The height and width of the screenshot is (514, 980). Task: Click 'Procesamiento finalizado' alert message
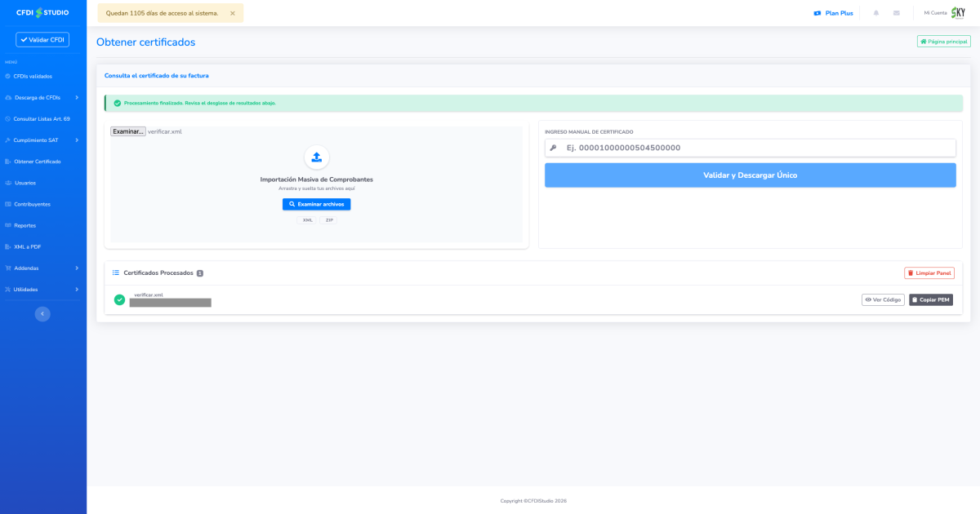[200, 103]
